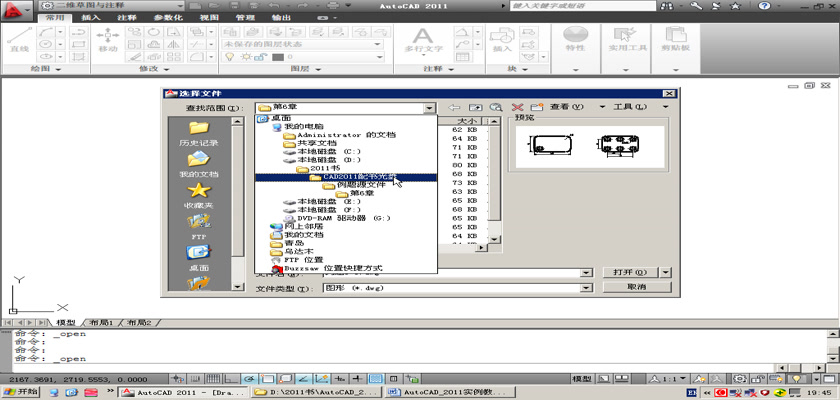Click the create new folder icon
The image size is (840, 400).
535,107
